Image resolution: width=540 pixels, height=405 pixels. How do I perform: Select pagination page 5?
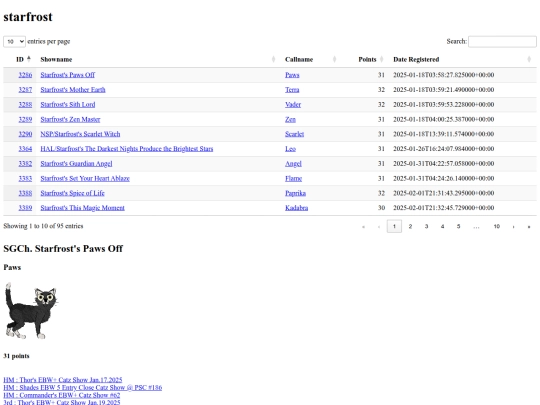(458, 226)
